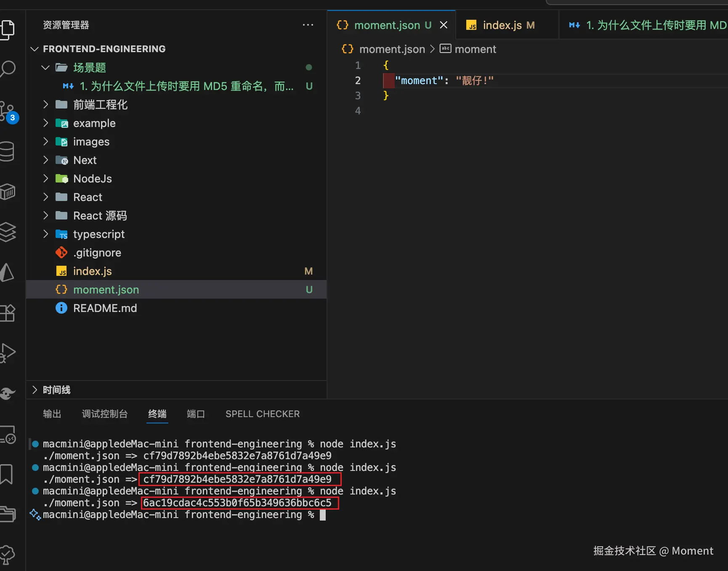Open Explorer more actions ellipsis menu
Image resolution: width=728 pixels, height=571 pixels.
pos(308,25)
